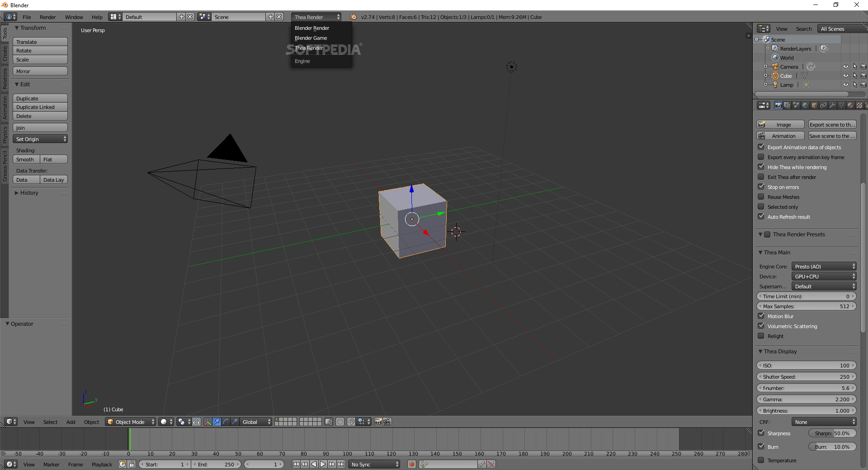The image size is (868, 470).
Task: Open the CRF None dropdown
Action: click(x=824, y=422)
